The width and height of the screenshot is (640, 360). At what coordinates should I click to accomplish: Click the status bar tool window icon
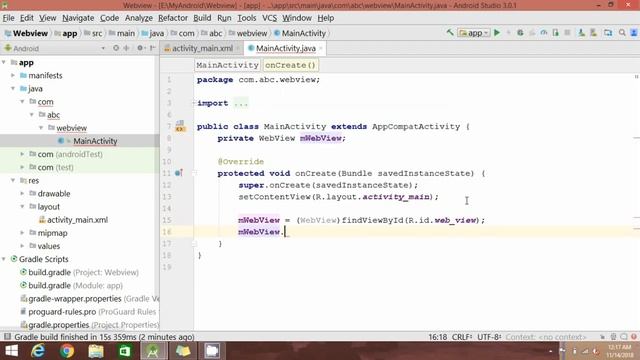pyautogui.click(x=7, y=337)
